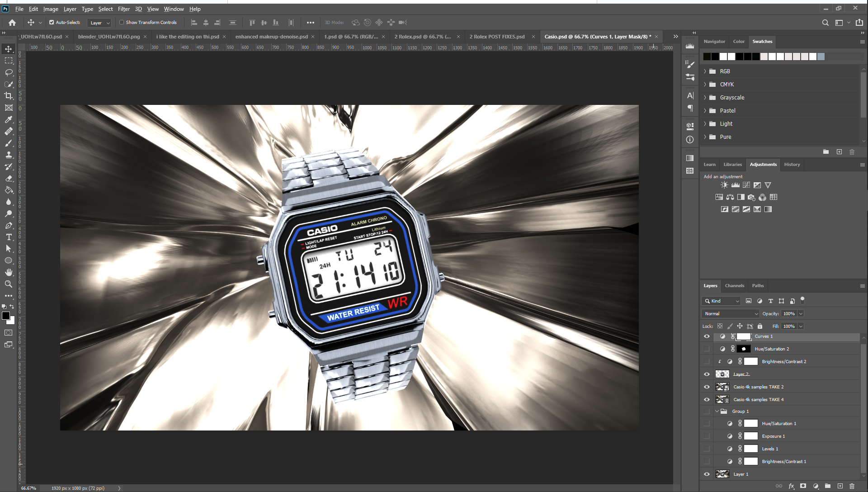Collapse the Group 1 layer group
868x492 pixels.
click(717, 412)
